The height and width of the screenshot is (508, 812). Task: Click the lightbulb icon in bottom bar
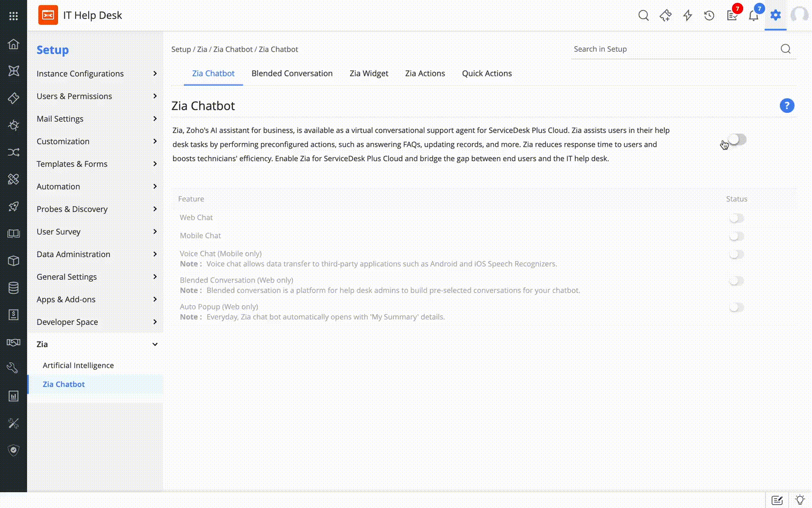point(800,500)
